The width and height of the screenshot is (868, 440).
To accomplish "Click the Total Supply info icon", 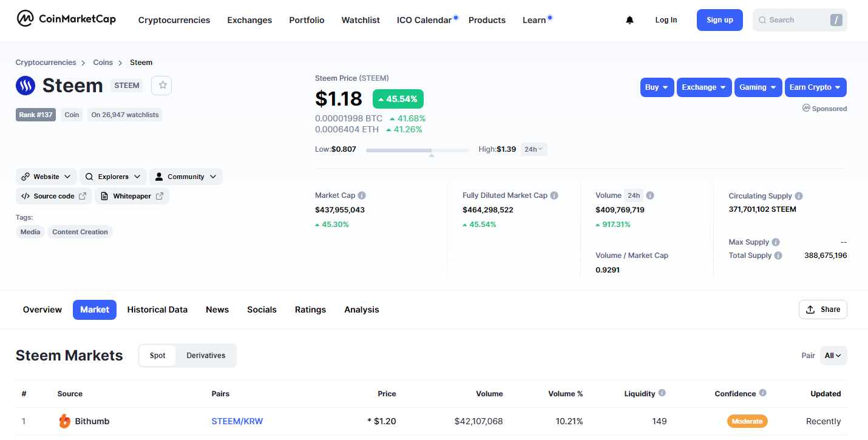I will 778,256.
